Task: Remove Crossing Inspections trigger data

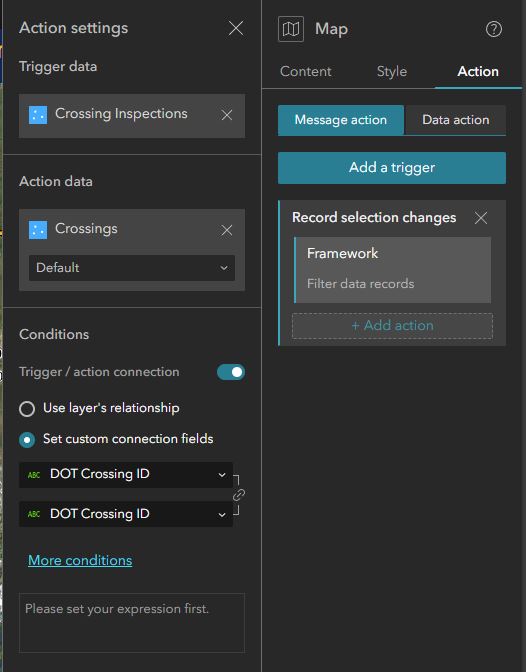Action: point(227,115)
